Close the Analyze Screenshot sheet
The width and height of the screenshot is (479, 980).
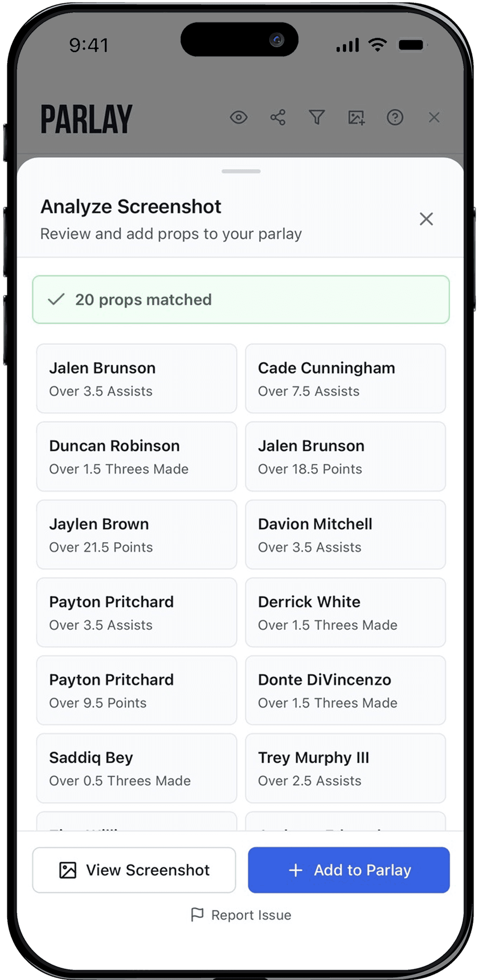point(426,219)
